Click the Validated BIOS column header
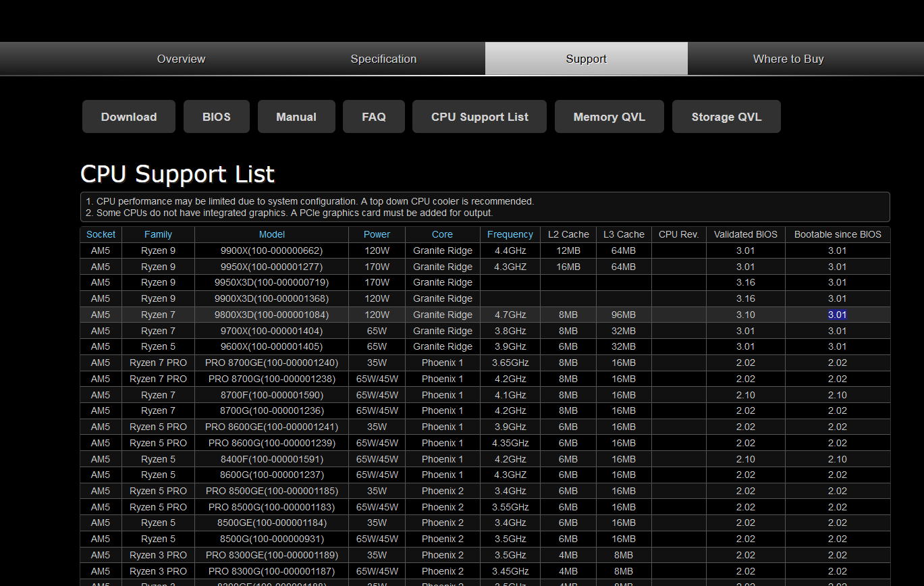Viewport: 924px width, 586px height. point(746,234)
